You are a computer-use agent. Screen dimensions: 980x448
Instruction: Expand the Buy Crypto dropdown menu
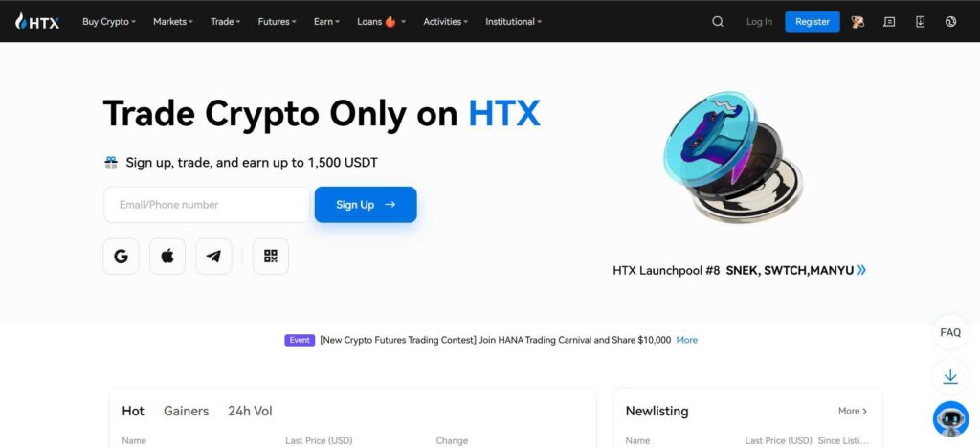[109, 22]
